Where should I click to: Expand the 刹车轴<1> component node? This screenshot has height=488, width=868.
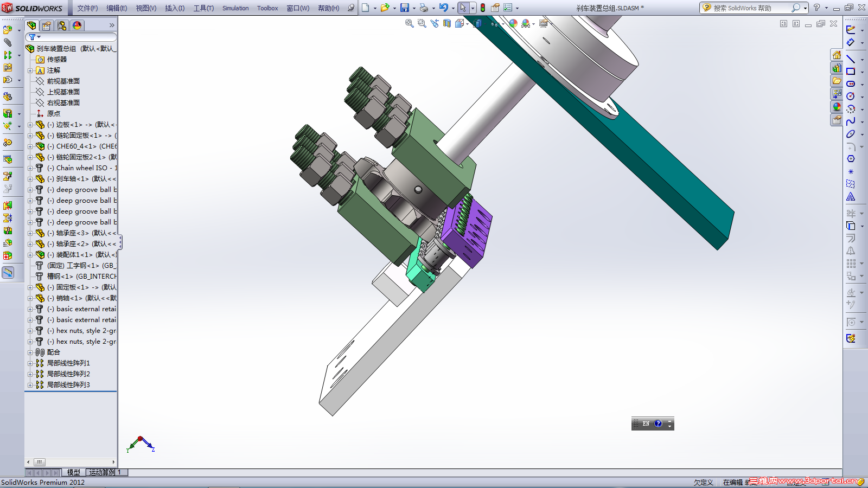pyautogui.click(x=30, y=179)
